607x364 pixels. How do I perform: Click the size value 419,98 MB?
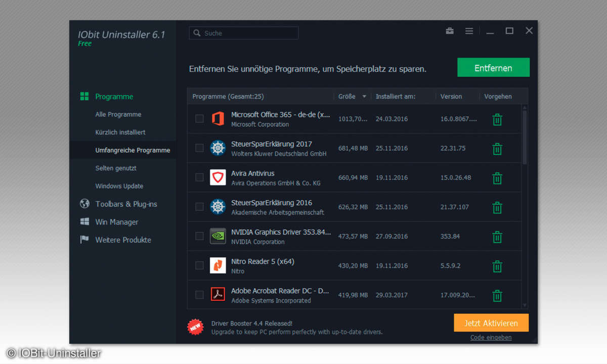(353, 295)
